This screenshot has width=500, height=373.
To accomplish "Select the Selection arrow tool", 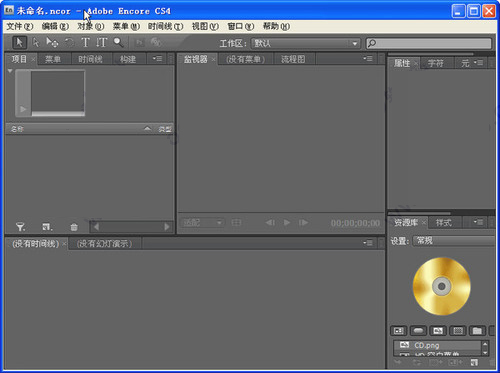I will [19, 43].
